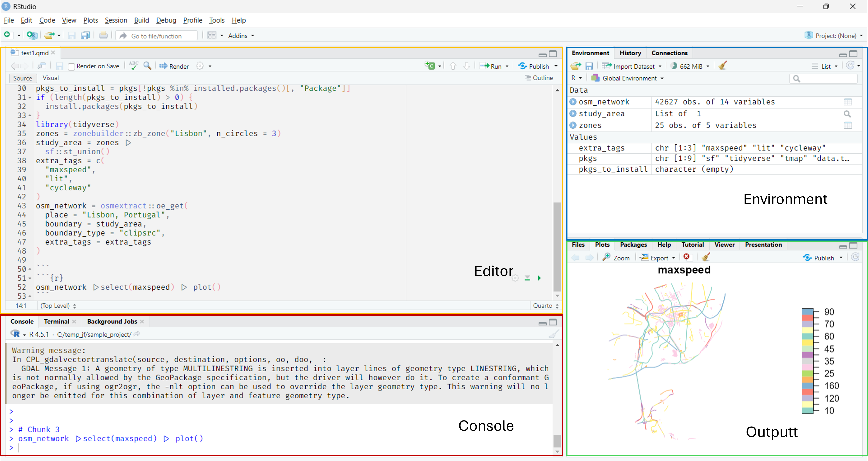Click the find/replace magnifier icon in editor

(x=147, y=66)
